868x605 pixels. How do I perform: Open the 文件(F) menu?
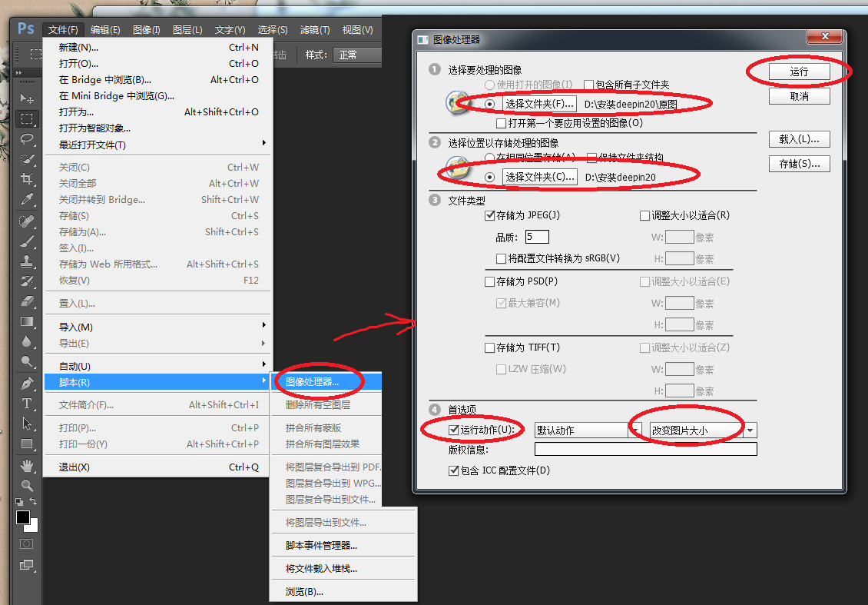coord(63,29)
